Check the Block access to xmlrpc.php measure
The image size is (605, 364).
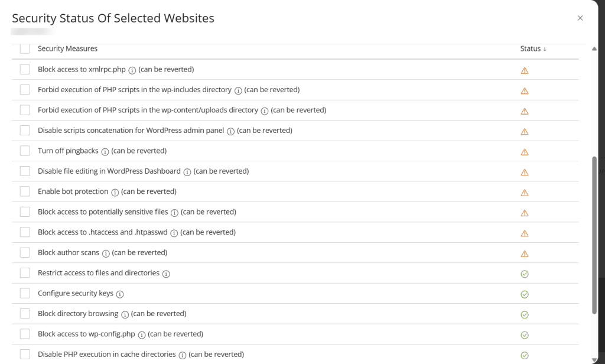pyautogui.click(x=24, y=69)
